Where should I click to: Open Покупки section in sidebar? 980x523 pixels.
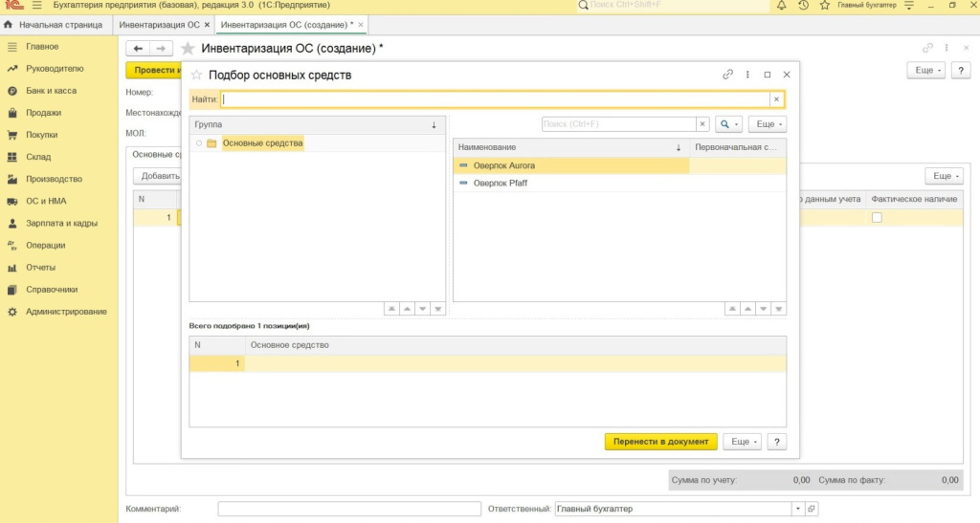(41, 135)
